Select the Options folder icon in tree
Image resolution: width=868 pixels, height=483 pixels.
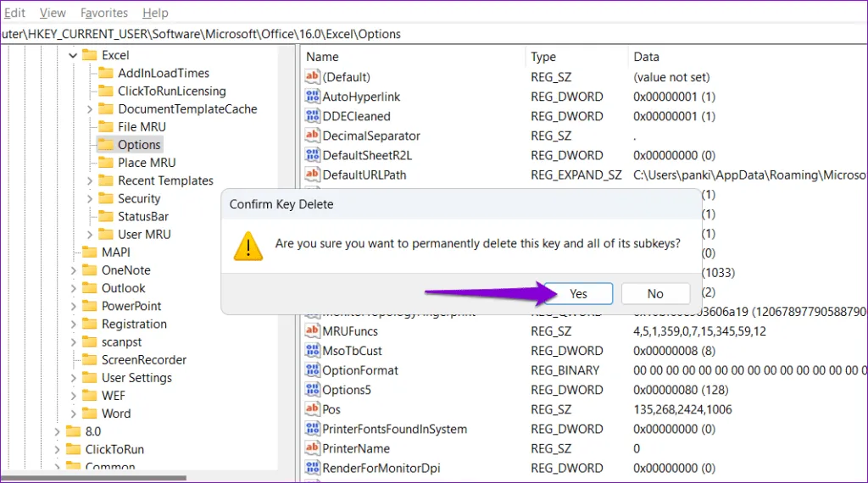pos(106,145)
